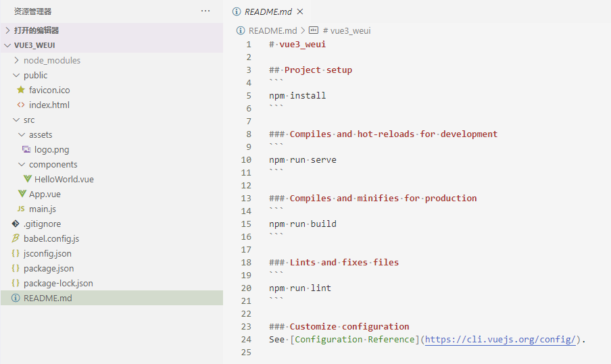Click the Customize configuration heading

click(349, 326)
